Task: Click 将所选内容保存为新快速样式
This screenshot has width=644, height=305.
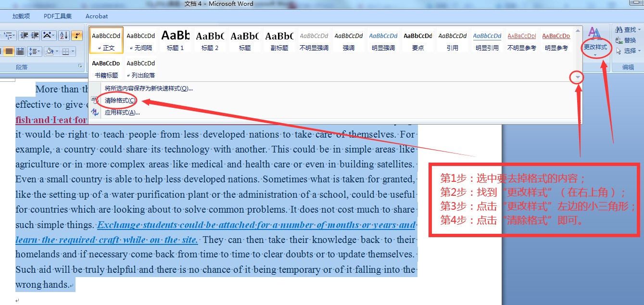Action: click(149, 89)
